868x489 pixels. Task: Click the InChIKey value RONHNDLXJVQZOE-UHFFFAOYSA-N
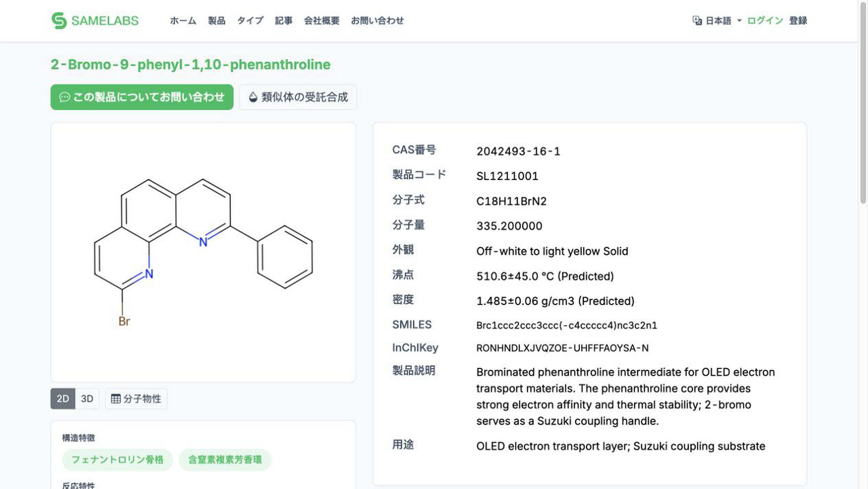[562, 348]
